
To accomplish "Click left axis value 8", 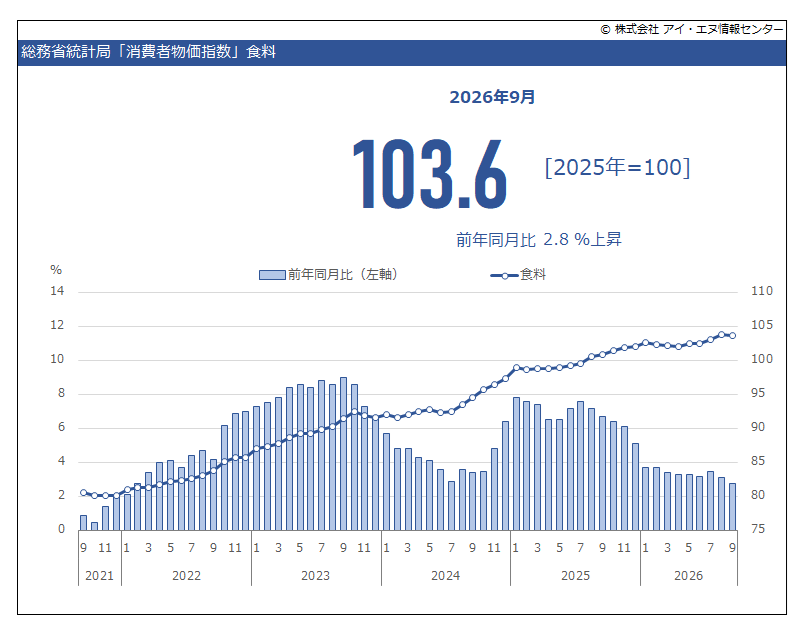I will 62,393.
